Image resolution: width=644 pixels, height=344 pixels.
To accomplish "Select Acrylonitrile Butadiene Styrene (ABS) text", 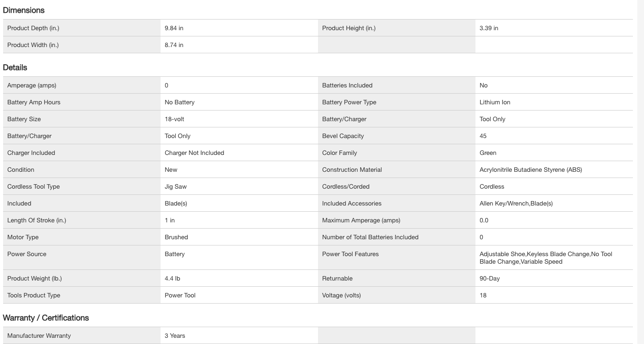I will click(530, 170).
